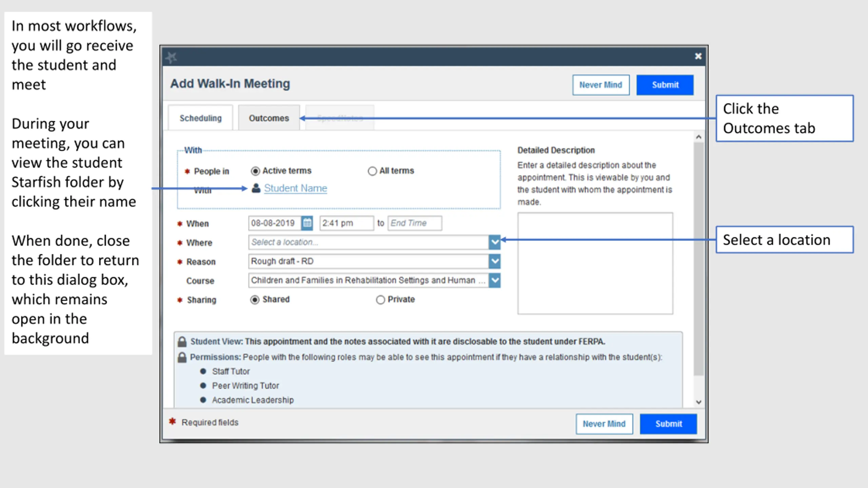Click scrollbar up arrow
The height and width of the screenshot is (488, 868).
698,137
